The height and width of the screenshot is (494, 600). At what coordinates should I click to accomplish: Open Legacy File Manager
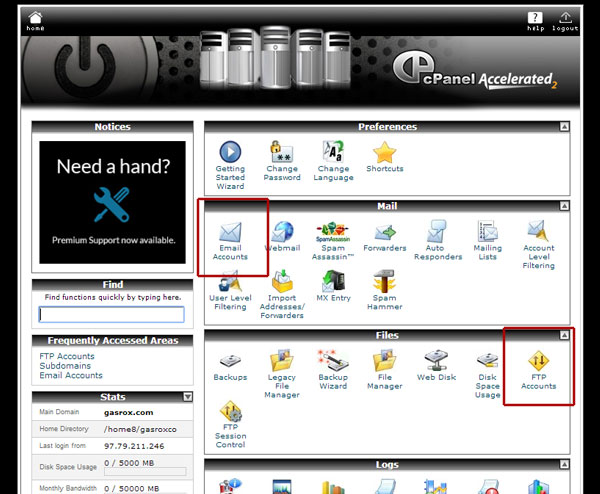pyautogui.click(x=282, y=374)
